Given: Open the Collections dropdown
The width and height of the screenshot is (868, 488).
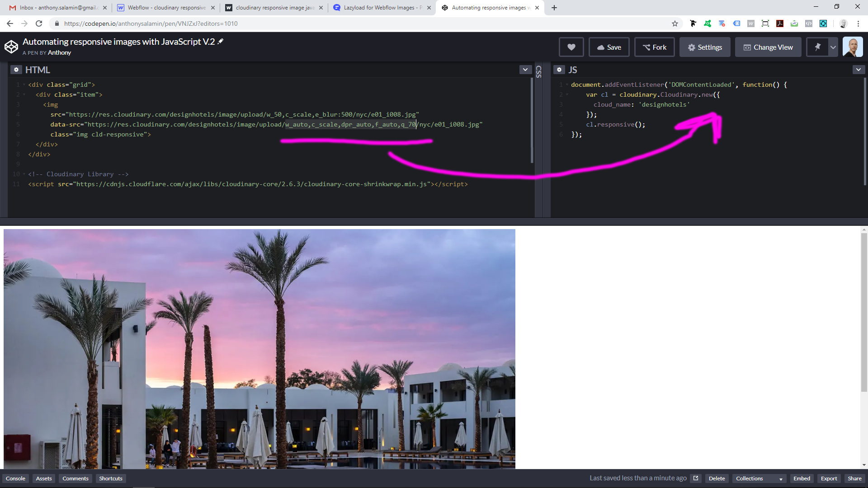Looking at the screenshot, I should click(759, 479).
